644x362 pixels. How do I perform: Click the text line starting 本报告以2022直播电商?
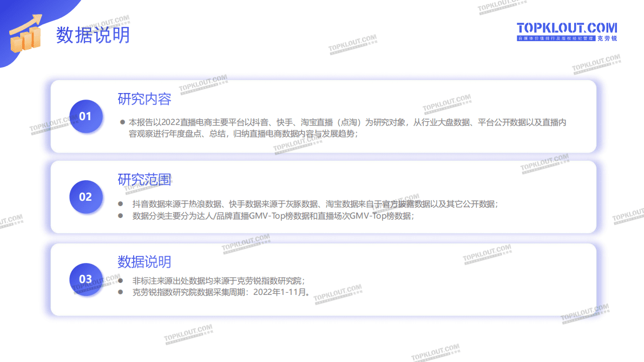[x=346, y=123]
